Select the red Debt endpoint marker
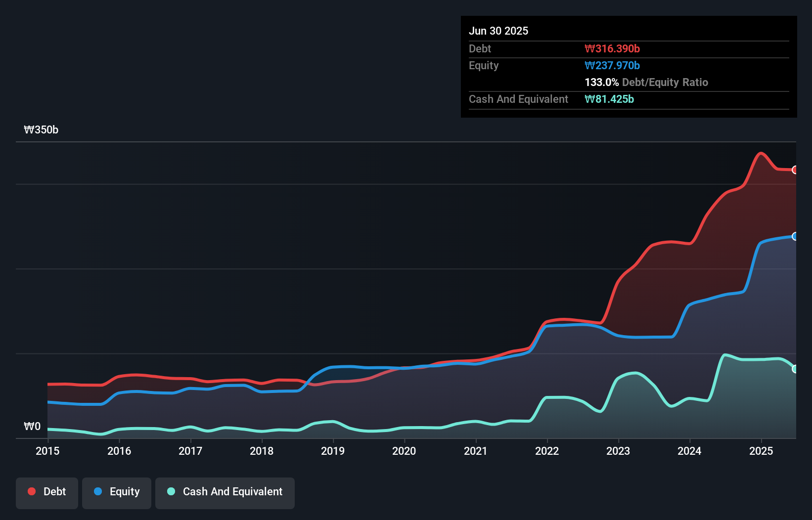Screen dimensions: 812x520 pos(795,170)
